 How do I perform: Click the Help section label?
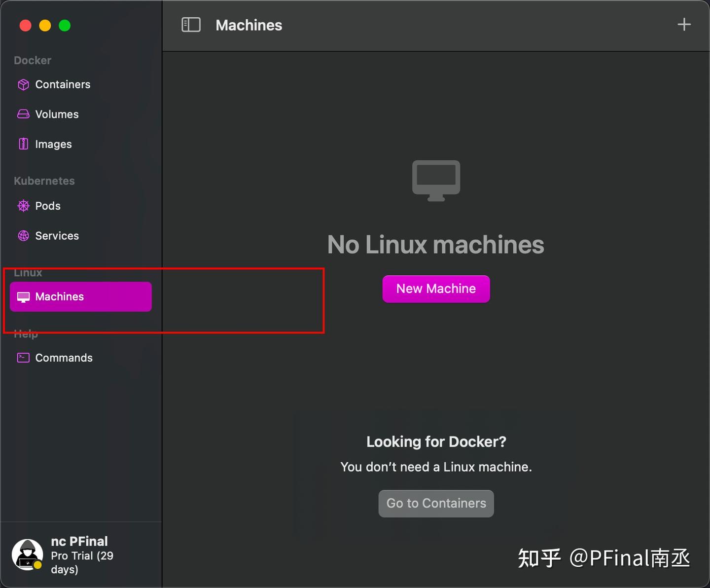pyautogui.click(x=26, y=333)
